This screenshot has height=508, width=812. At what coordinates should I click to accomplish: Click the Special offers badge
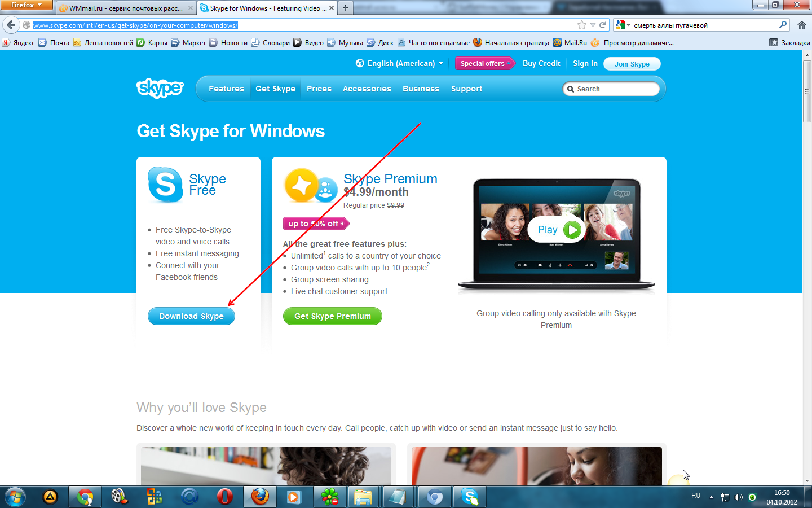point(485,63)
